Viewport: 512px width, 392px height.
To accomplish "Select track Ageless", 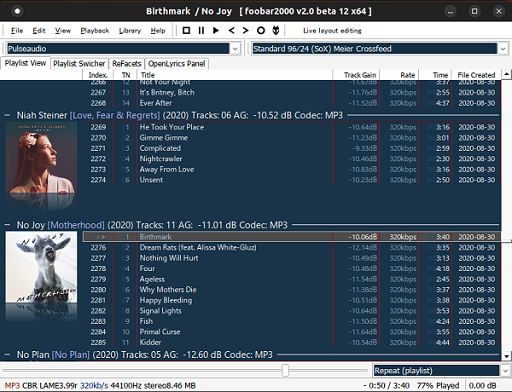I will point(292,279).
